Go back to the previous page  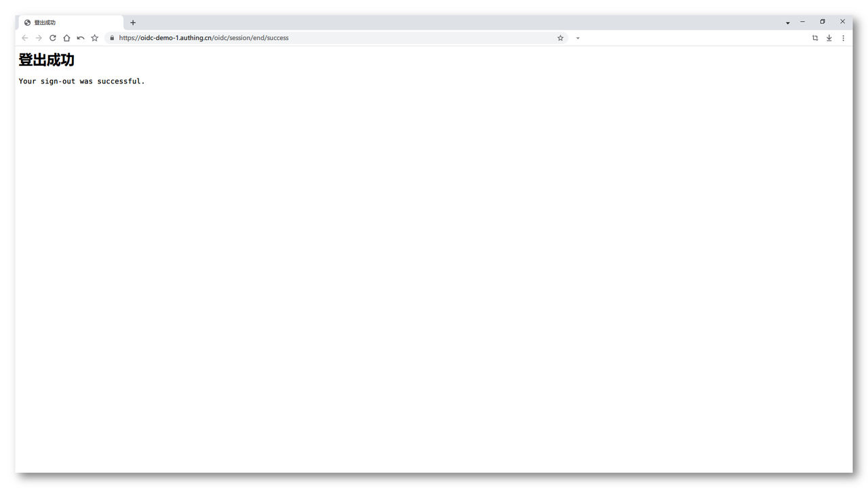25,38
